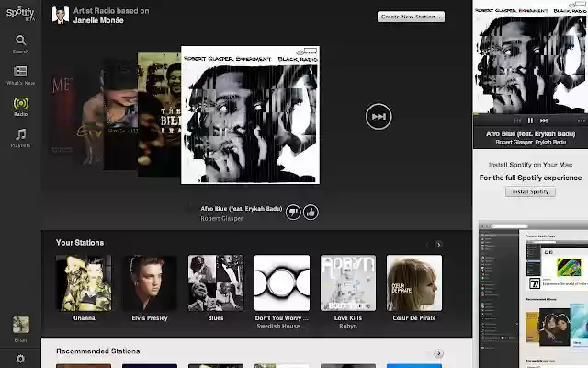Open the Elvis Presley station
This screenshot has width=588, height=368.
click(x=149, y=283)
